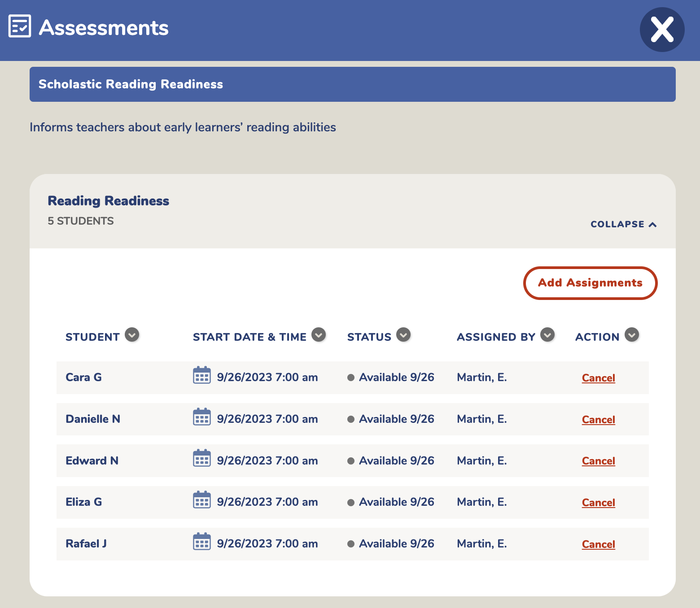Click Cara G's start date 9/26/2023 7:00 am
Screen dimensions: 700x608
click(267, 378)
